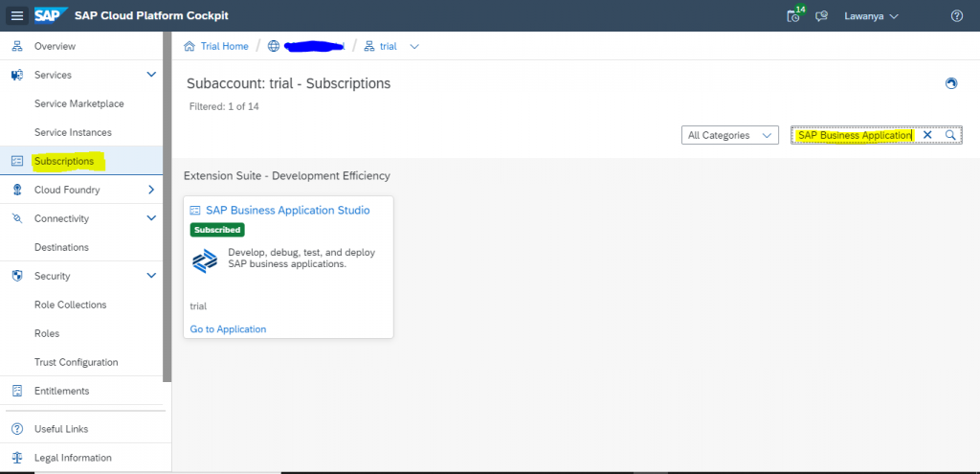
Task: Open the All Categories dropdown
Action: coord(730,135)
